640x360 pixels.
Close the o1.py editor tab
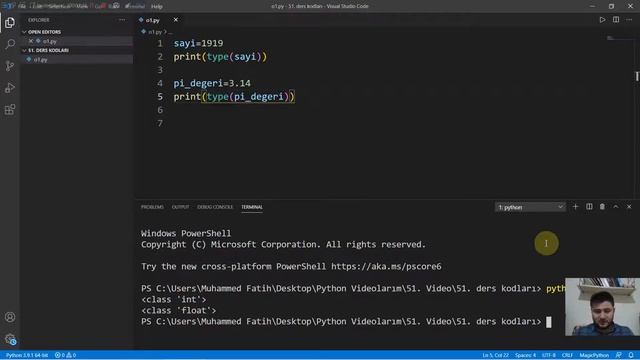(176, 20)
